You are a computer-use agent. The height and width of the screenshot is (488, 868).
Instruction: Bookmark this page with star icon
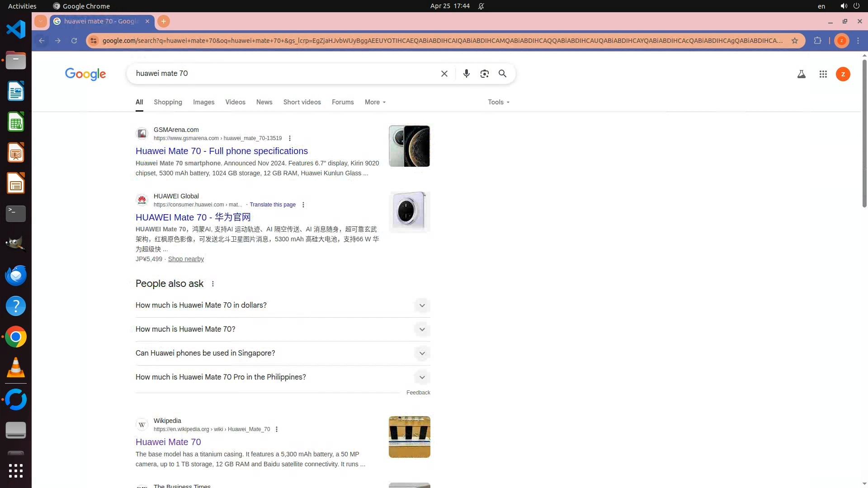795,41
